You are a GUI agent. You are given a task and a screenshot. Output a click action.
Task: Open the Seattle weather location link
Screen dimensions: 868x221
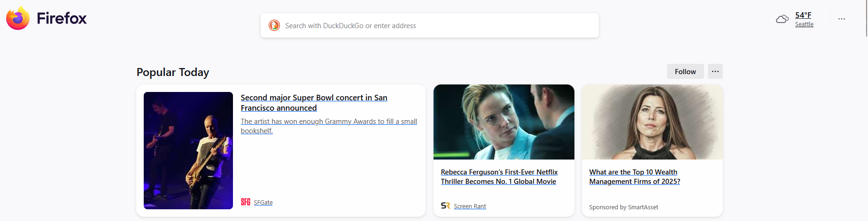(804, 24)
